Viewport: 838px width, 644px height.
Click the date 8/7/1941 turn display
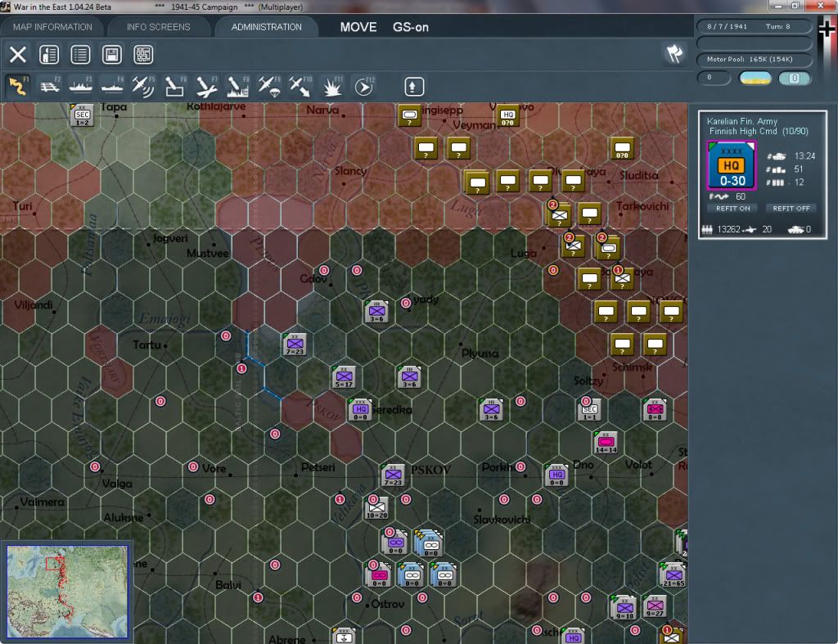(754, 26)
